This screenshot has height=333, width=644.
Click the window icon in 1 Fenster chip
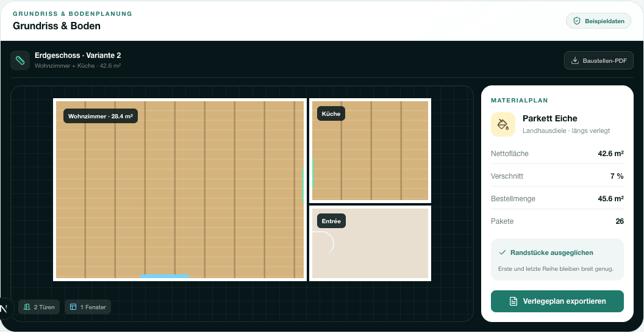point(73,307)
